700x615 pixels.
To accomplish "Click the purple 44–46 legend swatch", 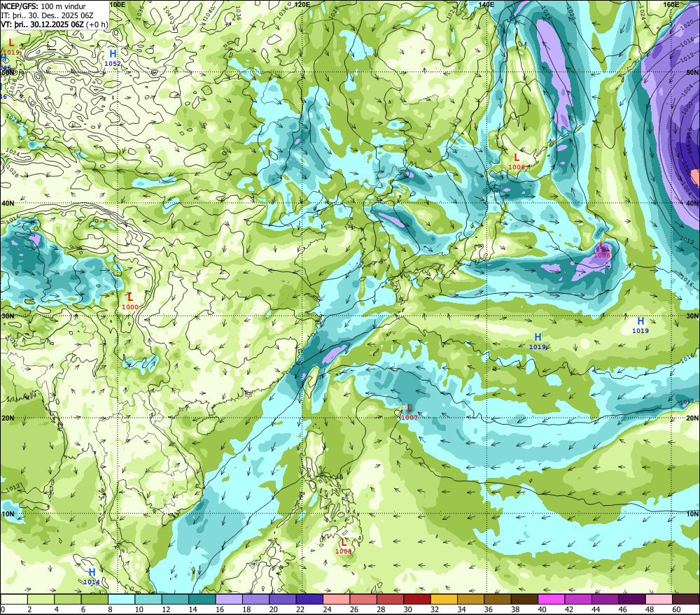I will [605, 600].
